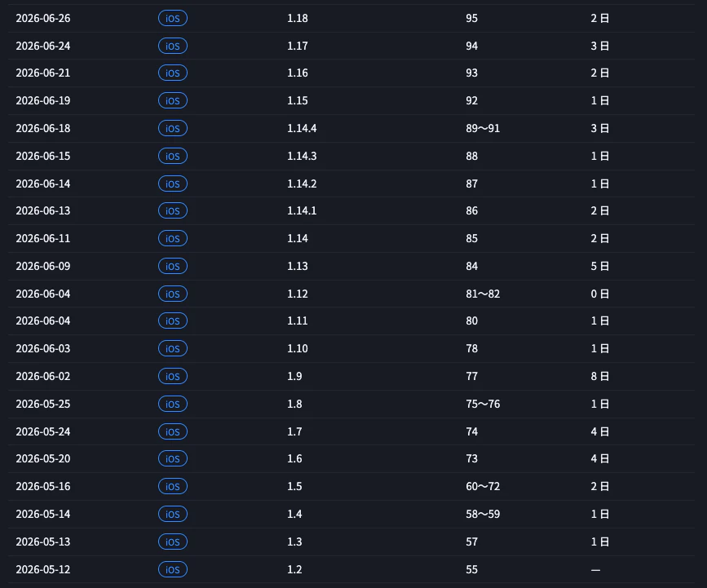Click the date 2026-06-15
This screenshot has width=707, height=588.
point(43,157)
